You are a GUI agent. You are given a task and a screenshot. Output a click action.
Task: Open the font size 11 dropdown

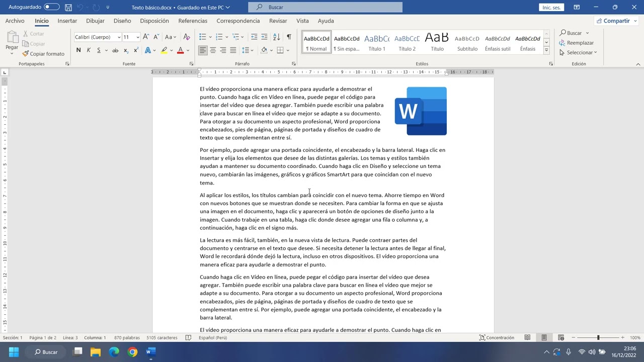click(137, 37)
